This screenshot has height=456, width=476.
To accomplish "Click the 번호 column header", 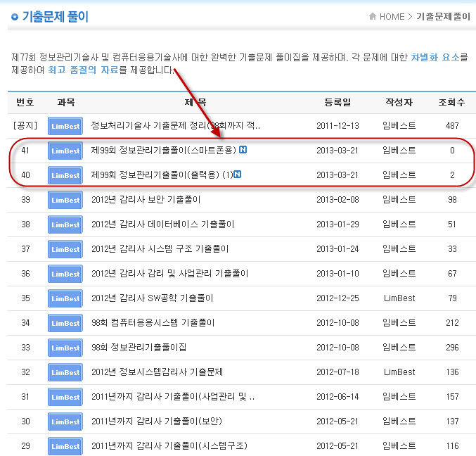I will tap(25, 102).
